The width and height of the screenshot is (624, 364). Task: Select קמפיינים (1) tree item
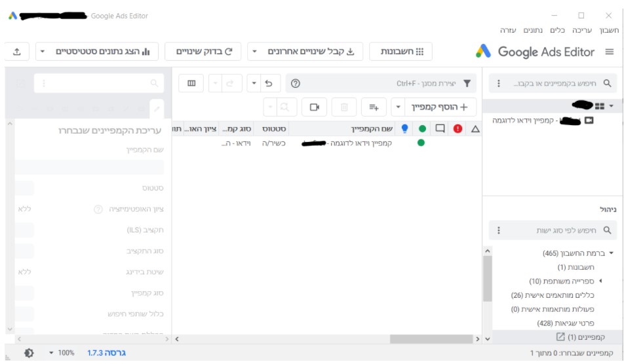[x=586, y=337]
